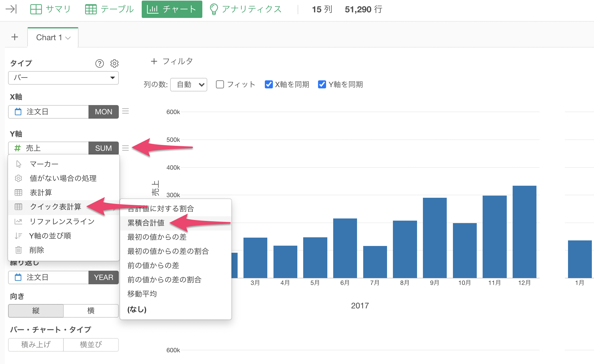Select 前の値からの差の割合 option

point(175,280)
